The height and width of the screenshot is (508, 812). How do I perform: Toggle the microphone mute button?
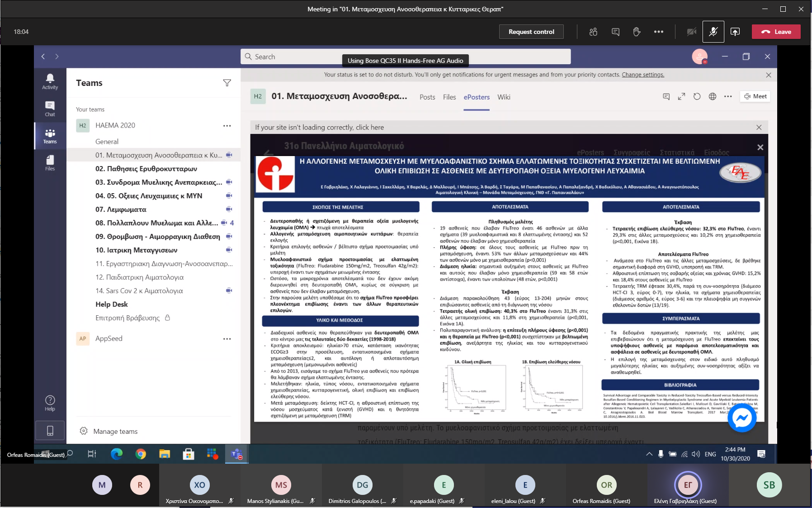tap(713, 32)
